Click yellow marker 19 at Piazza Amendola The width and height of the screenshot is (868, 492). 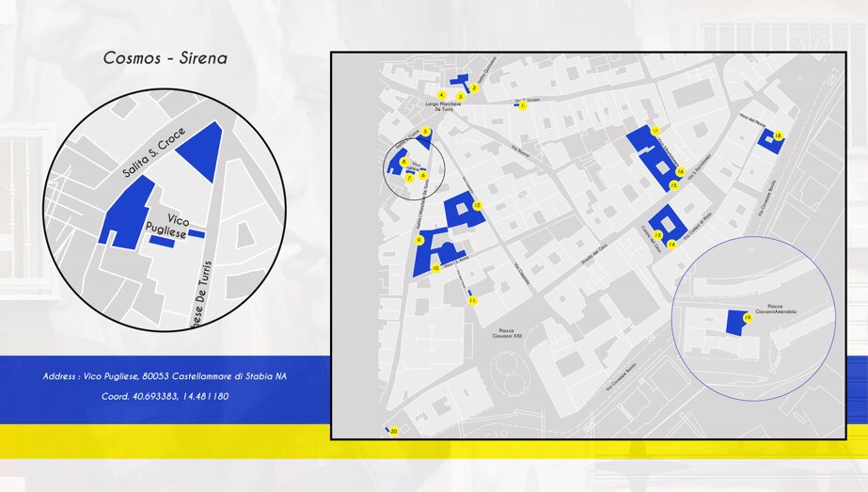pos(748,318)
